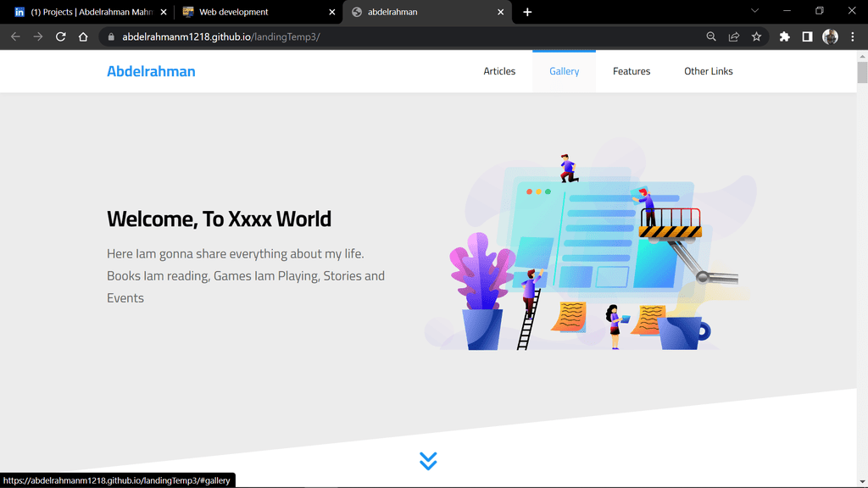View site security lock info
Image resolution: width=868 pixels, height=488 pixels.
[x=111, y=36]
